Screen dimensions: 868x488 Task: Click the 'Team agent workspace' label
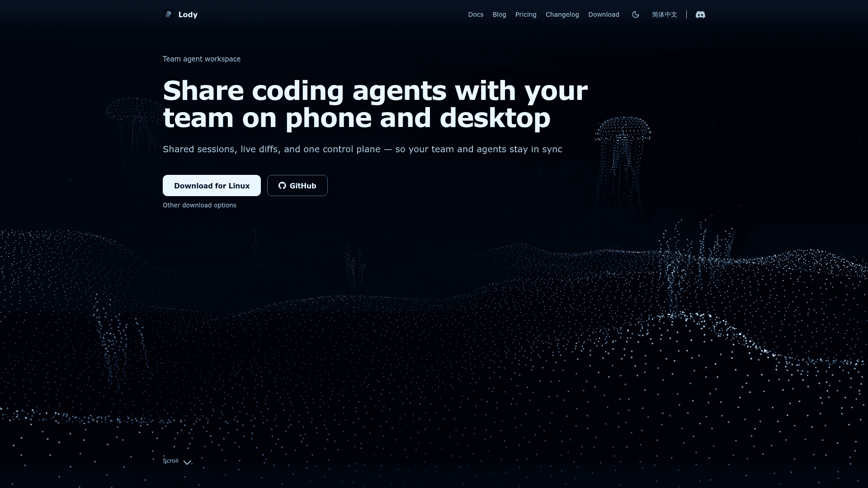click(202, 59)
